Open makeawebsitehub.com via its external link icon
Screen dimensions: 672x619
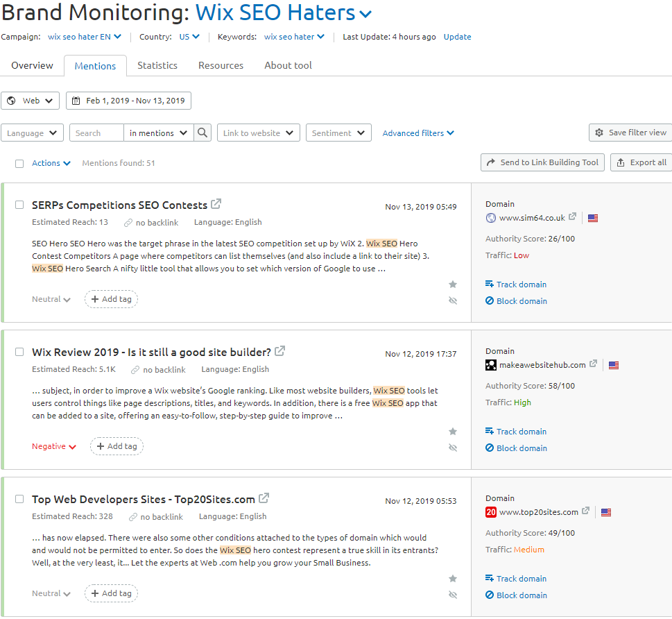click(x=593, y=364)
